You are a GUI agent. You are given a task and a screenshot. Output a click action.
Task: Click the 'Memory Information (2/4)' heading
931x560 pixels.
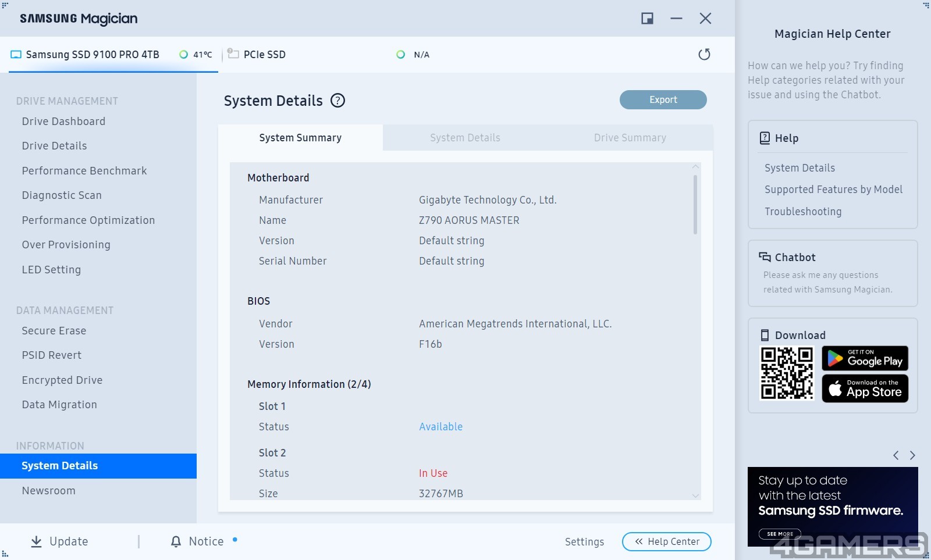click(x=309, y=384)
